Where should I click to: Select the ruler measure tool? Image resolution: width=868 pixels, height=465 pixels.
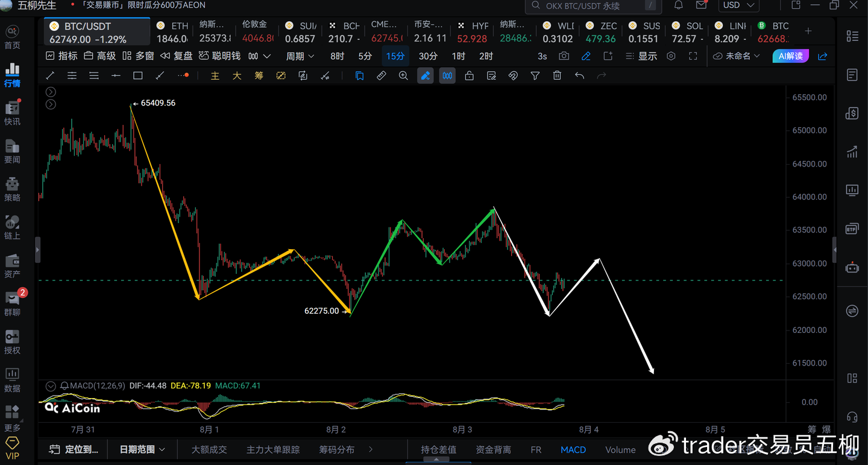coord(382,76)
